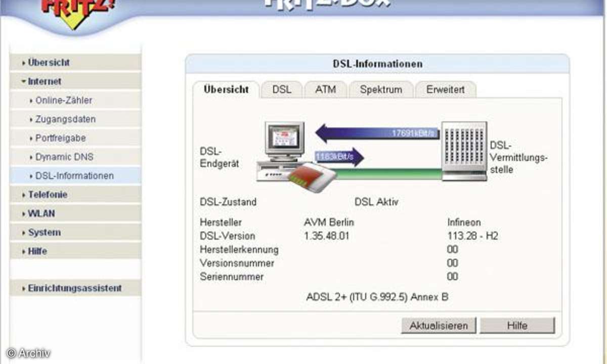Click the Seriennummer label
This screenshot has width=607, height=364.
[232, 277]
